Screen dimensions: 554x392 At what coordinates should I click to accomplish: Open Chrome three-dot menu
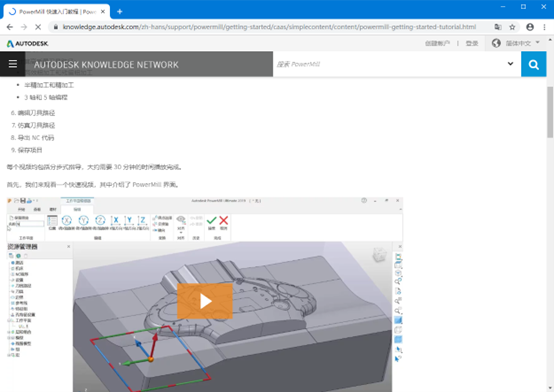[x=544, y=27]
